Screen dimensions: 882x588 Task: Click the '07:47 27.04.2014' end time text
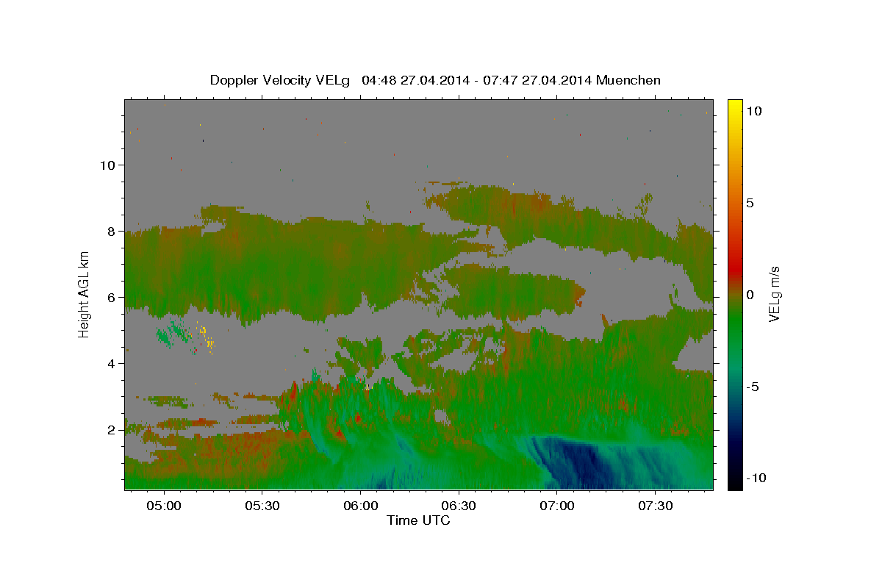coord(537,80)
